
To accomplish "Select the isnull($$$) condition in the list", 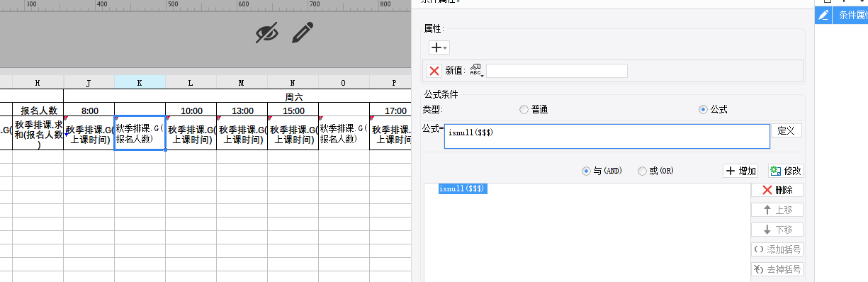I will tap(462, 189).
